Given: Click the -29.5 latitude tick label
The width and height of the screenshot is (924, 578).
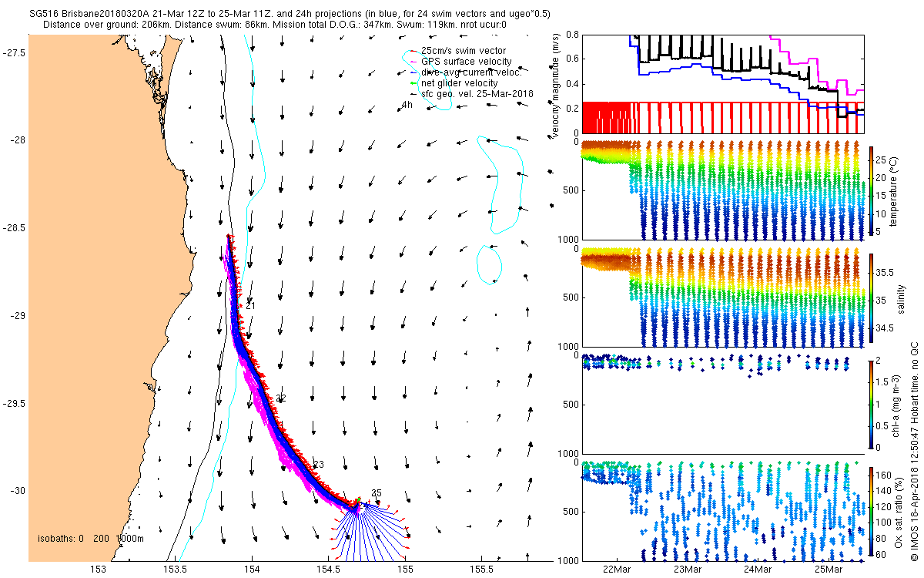Looking at the screenshot, I should coord(13,404).
